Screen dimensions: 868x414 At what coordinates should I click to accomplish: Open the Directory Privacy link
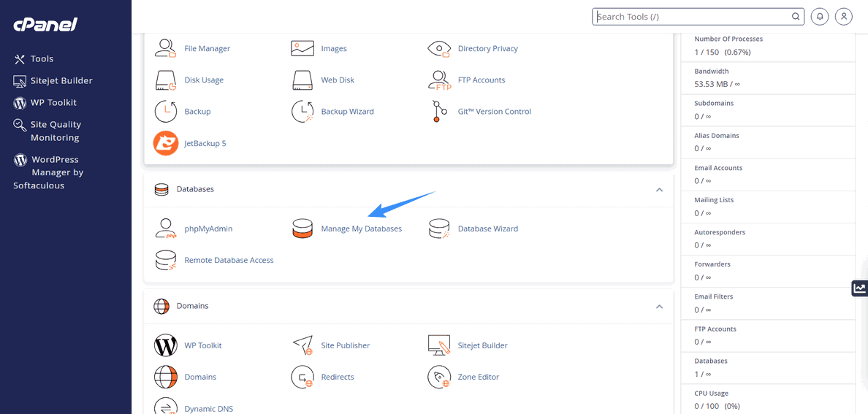[487, 48]
